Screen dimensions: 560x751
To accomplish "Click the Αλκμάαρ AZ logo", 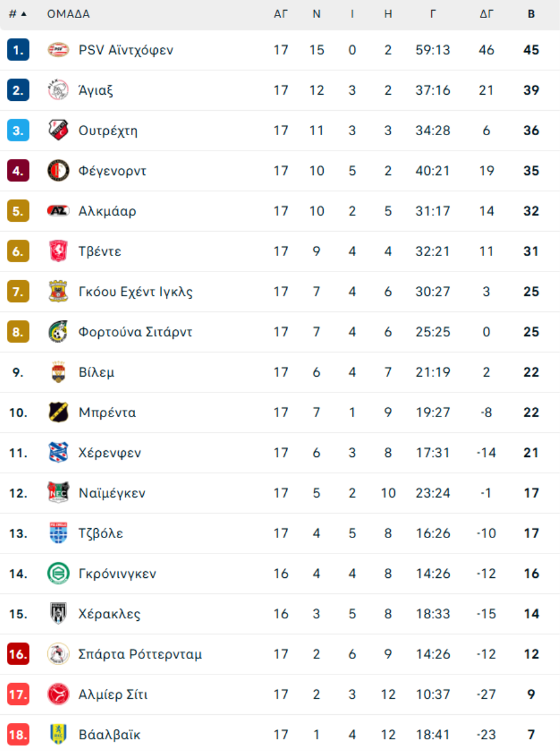I will click(x=58, y=211).
